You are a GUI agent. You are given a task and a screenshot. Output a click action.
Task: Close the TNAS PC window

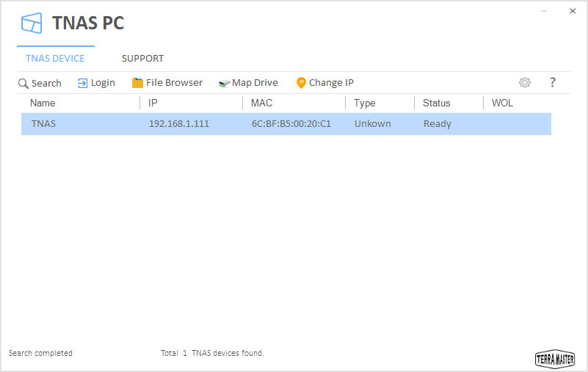click(573, 11)
